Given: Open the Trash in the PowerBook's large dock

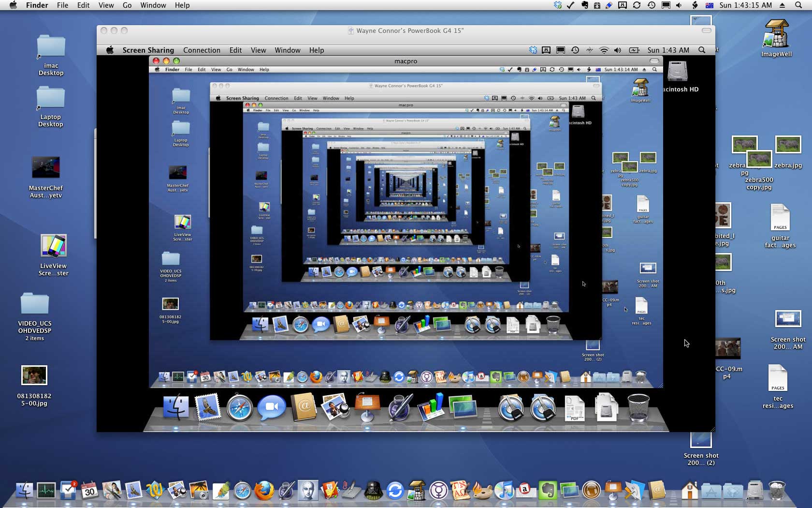Looking at the screenshot, I should (x=638, y=407).
